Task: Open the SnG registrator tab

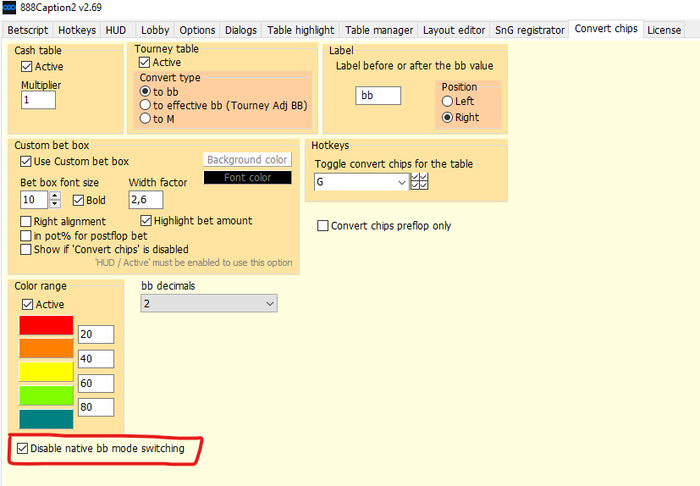Action: [529, 30]
